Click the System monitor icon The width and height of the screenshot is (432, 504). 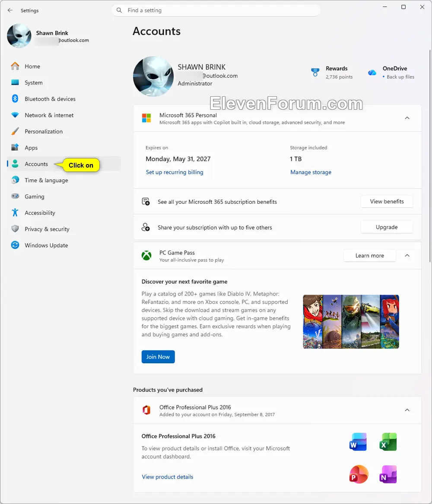click(x=15, y=82)
